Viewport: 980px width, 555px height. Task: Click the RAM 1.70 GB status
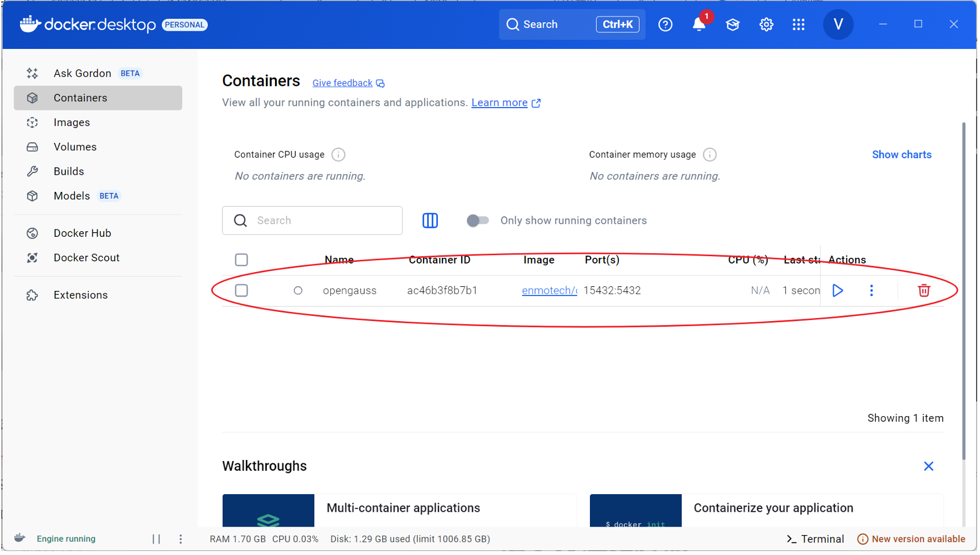238,540
